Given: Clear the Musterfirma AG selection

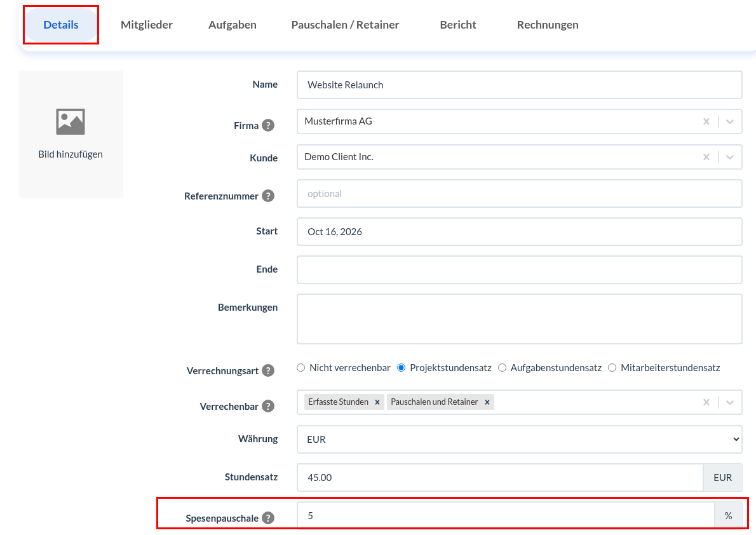Looking at the screenshot, I should tap(706, 121).
